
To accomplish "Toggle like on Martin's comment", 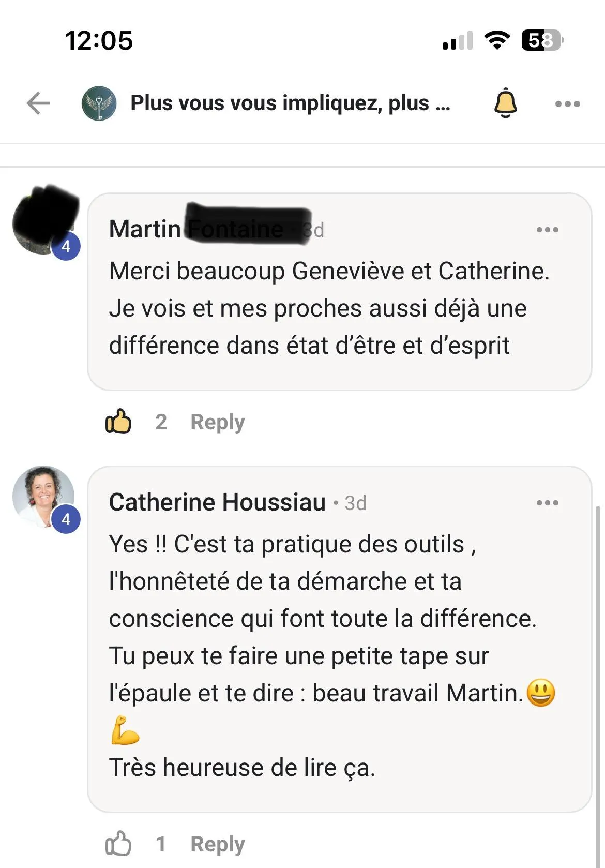I will 118,422.
